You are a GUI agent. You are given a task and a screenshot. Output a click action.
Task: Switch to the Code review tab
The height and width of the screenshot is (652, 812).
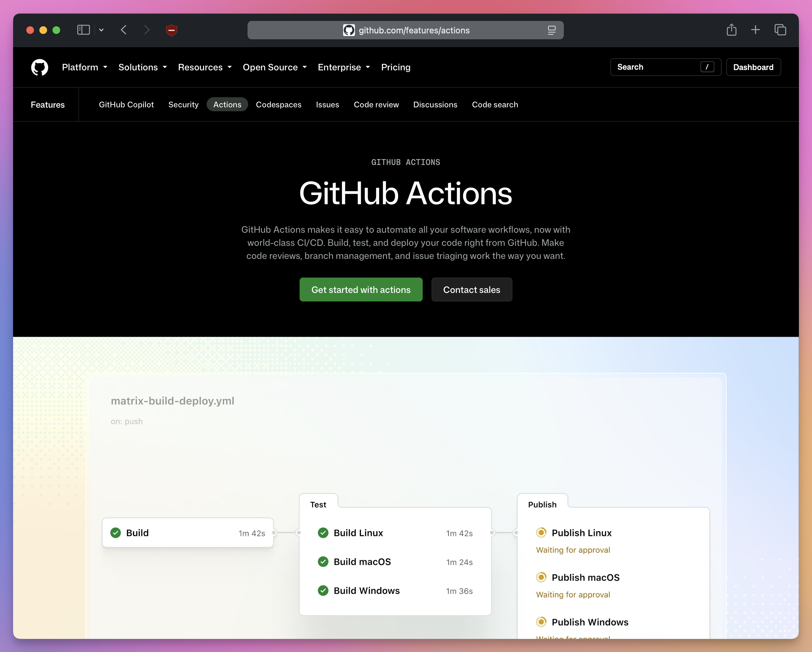(x=376, y=105)
